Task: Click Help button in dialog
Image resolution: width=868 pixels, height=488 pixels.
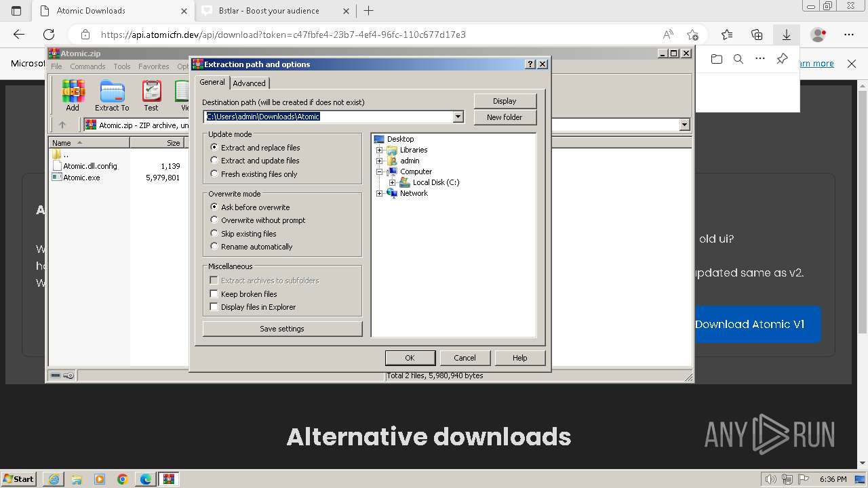Action: pyautogui.click(x=520, y=358)
